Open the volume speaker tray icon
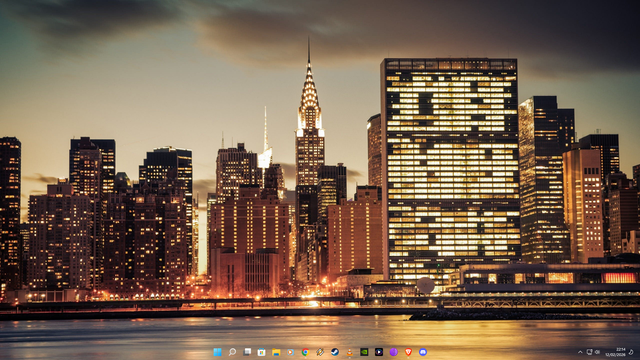Screen dimensions: 640x360 coord(597,352)
